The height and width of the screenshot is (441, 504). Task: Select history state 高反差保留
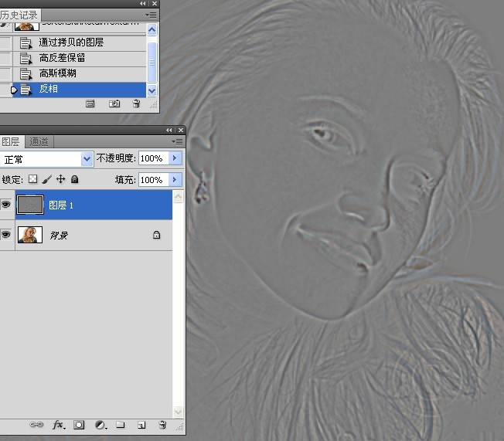(x=80, y=59)
